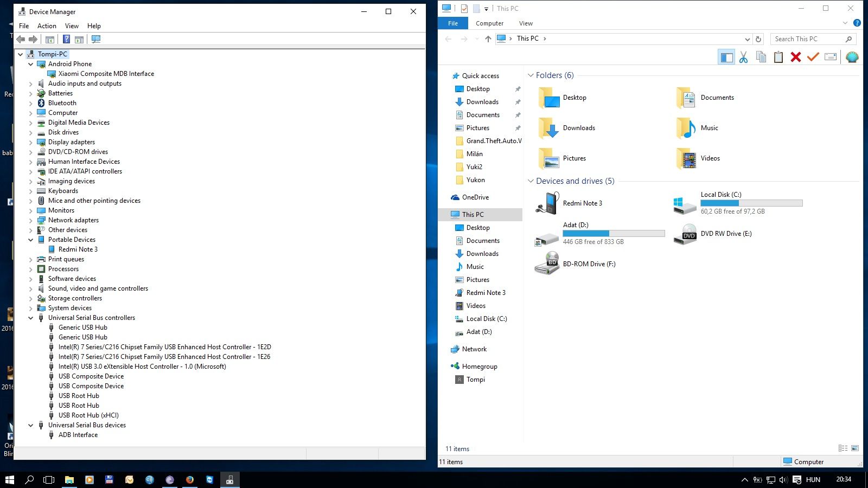868x488 pixels.
Task: Open the File menu in Device Manager
Action: [x=24, y=25]
